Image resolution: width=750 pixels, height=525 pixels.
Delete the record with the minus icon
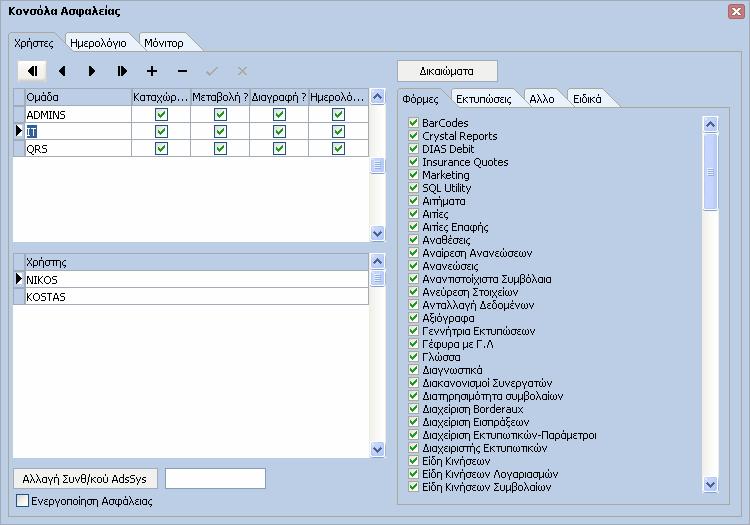click(182, 71)
